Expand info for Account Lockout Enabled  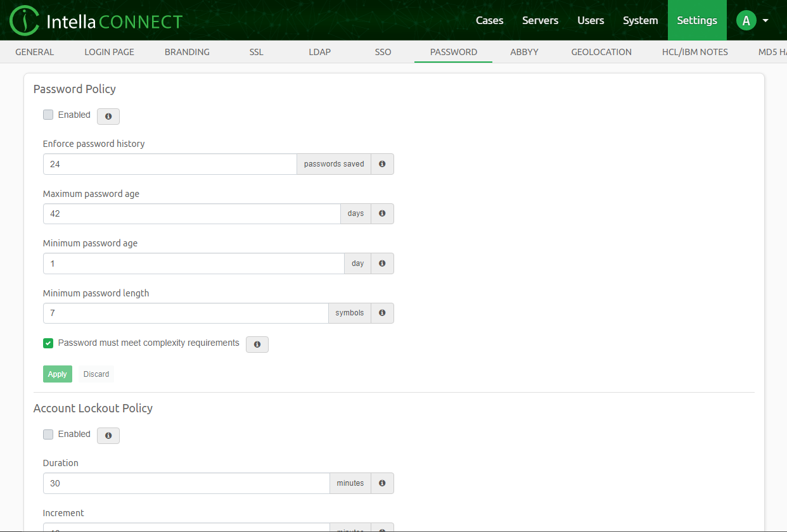click(108, 436)
